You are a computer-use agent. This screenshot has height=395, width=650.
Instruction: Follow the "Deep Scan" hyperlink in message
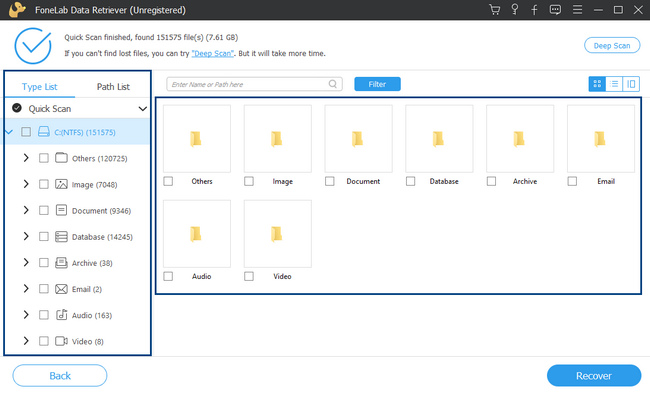(x=213, y=53)
